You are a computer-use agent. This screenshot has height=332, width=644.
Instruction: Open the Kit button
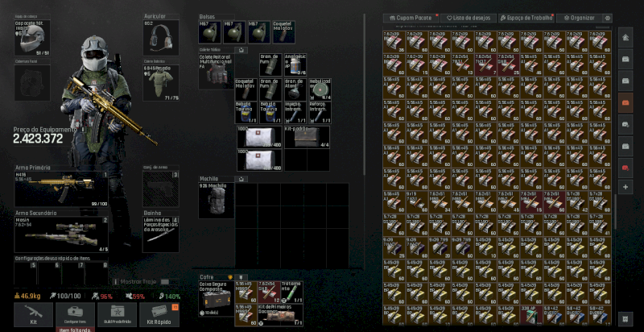33,315
